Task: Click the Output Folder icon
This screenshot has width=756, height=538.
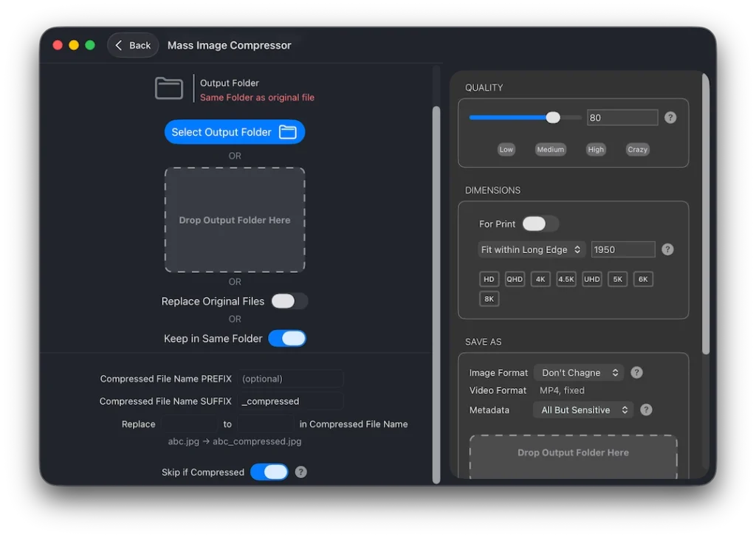Action: (169, 88)
